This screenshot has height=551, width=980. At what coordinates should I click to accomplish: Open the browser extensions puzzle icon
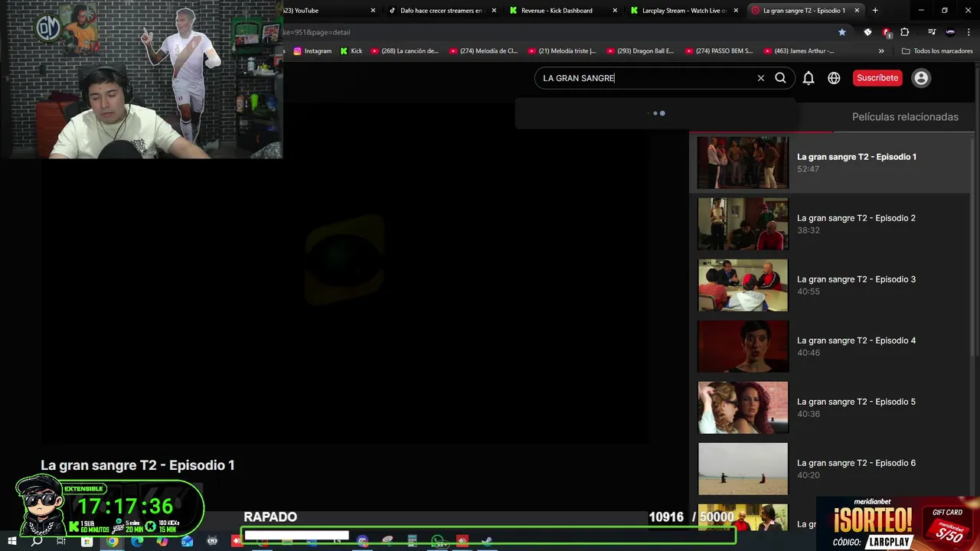coord(905,32)
